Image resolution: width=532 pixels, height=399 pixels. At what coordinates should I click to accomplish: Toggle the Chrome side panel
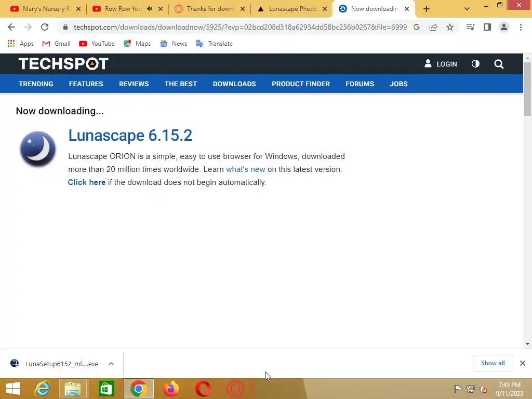point(487,27)
